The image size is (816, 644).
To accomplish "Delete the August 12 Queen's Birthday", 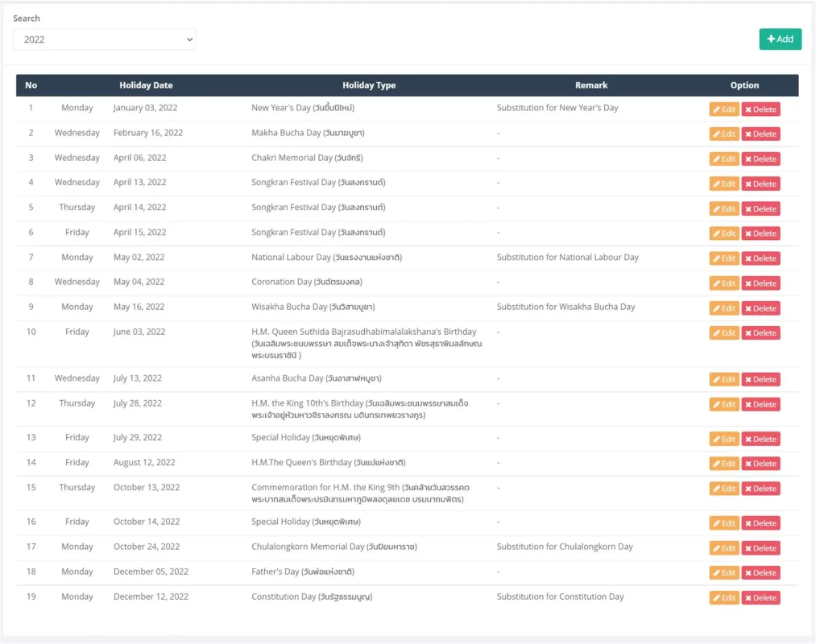I will point(760,464).
